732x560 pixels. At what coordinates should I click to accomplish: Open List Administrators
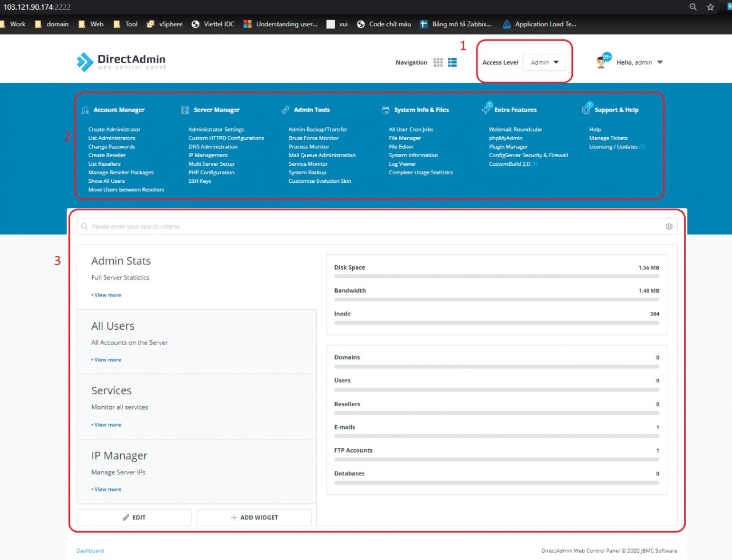coord(112,138)
